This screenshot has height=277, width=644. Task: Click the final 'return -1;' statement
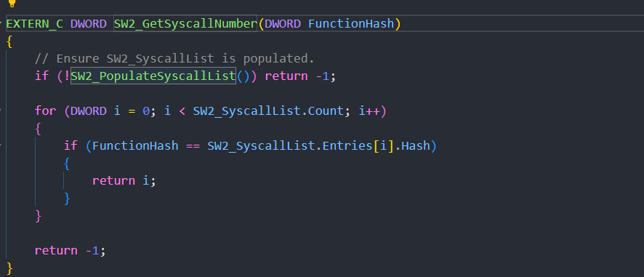pyautogui.click(x=70, y=251)
